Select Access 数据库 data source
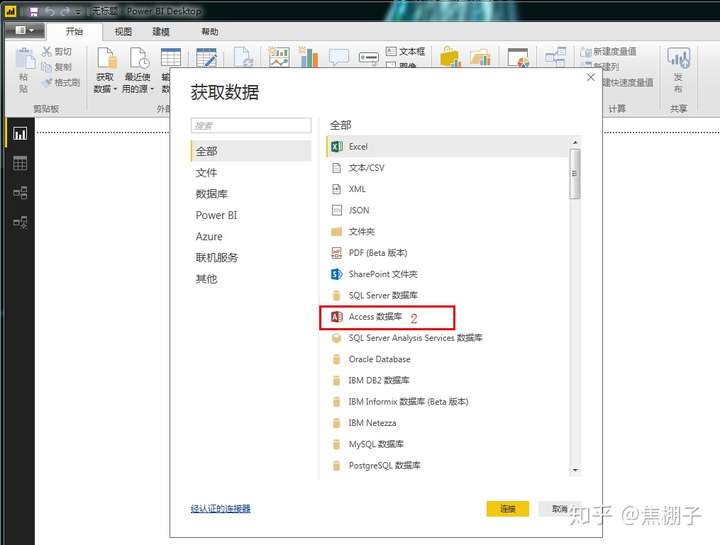 447,316
